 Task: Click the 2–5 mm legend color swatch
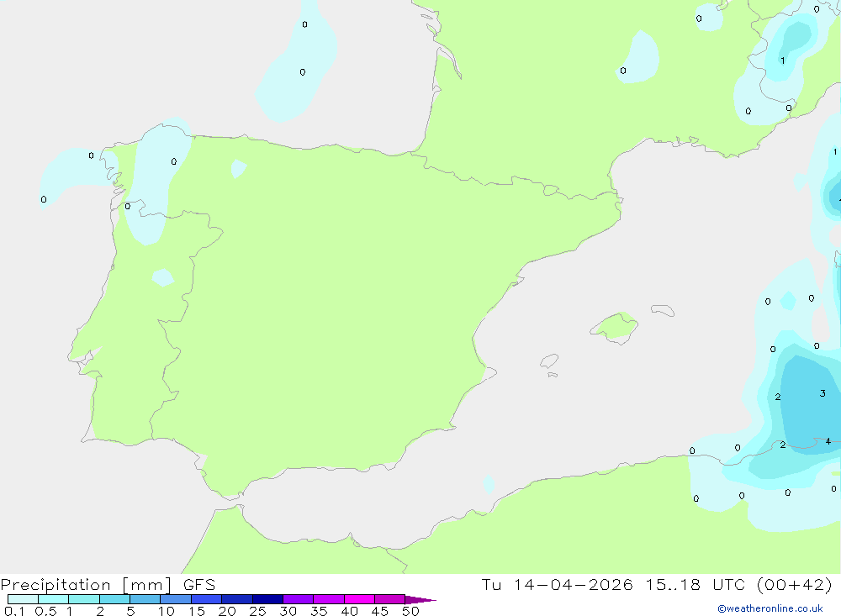tap(114, 599)
